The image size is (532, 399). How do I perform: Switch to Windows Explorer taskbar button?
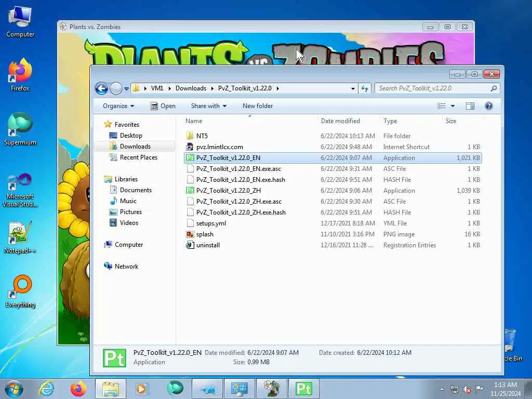click(x=111, y=389)
